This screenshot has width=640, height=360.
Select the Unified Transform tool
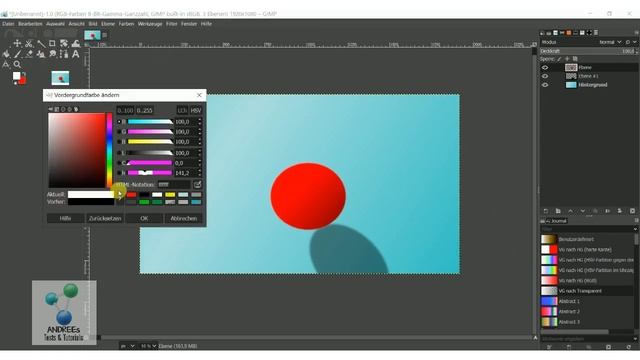64,43
